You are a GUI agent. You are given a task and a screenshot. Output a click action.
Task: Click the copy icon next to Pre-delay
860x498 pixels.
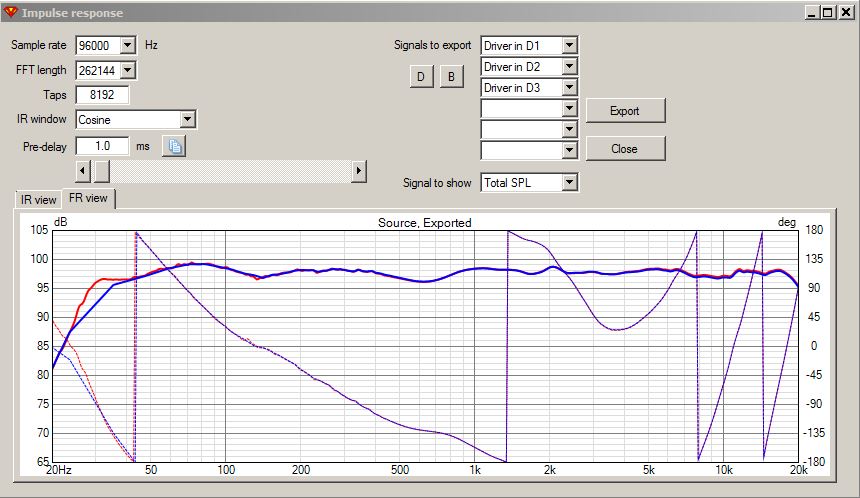click(175, 147)
